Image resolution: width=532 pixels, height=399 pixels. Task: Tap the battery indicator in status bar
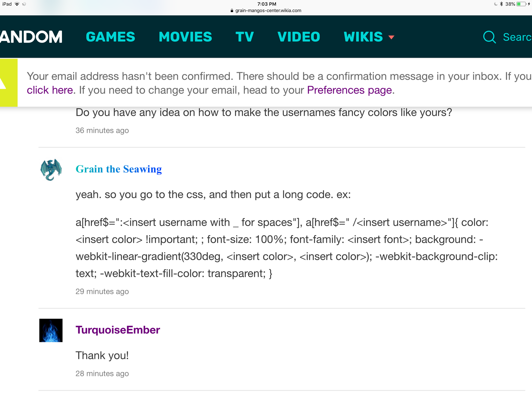pos(521,4)
